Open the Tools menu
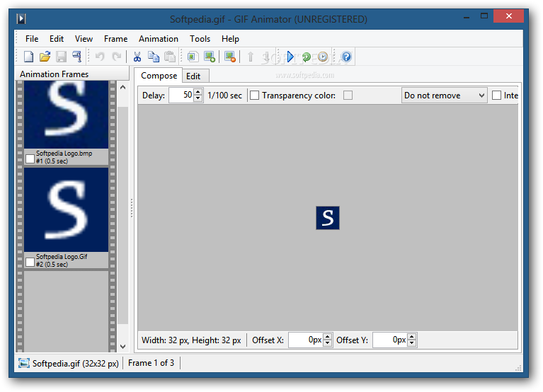 [x=200, y=39]
